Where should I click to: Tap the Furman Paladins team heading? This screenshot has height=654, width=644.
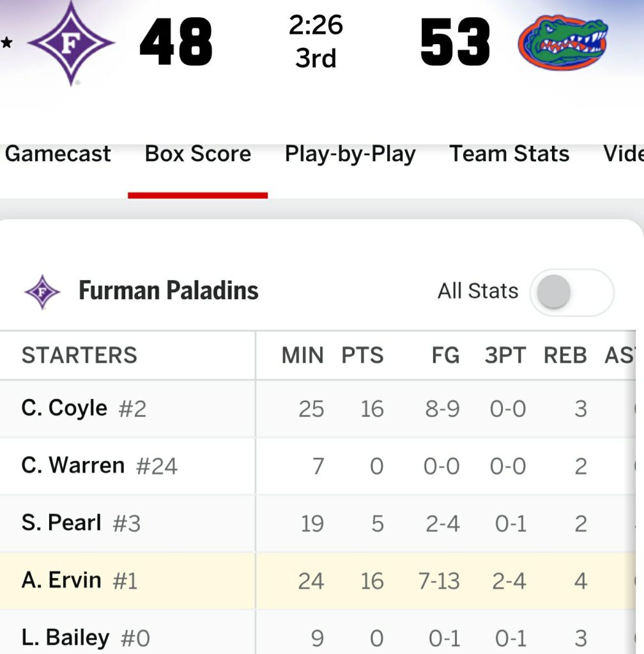point(168,291)
